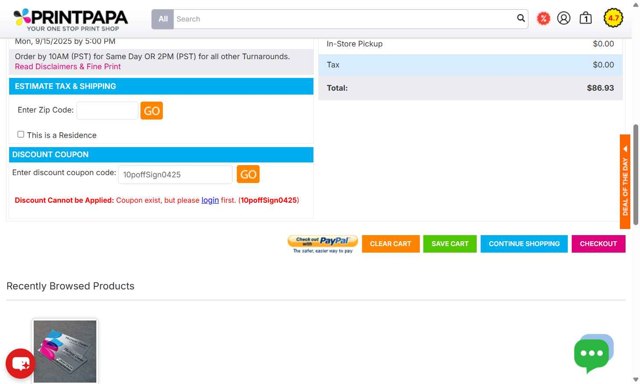Viewport: 640px width, 384px height.
Task: Click the PrintPapa logo
Action: click(71, 19)
